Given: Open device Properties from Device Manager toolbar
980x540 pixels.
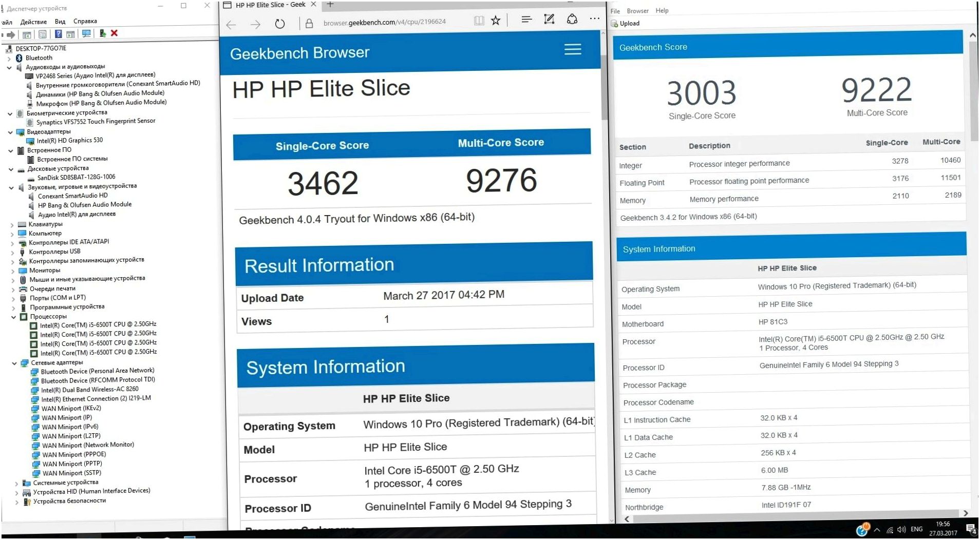Looking at the screenshot, I should tap(43, 34).
